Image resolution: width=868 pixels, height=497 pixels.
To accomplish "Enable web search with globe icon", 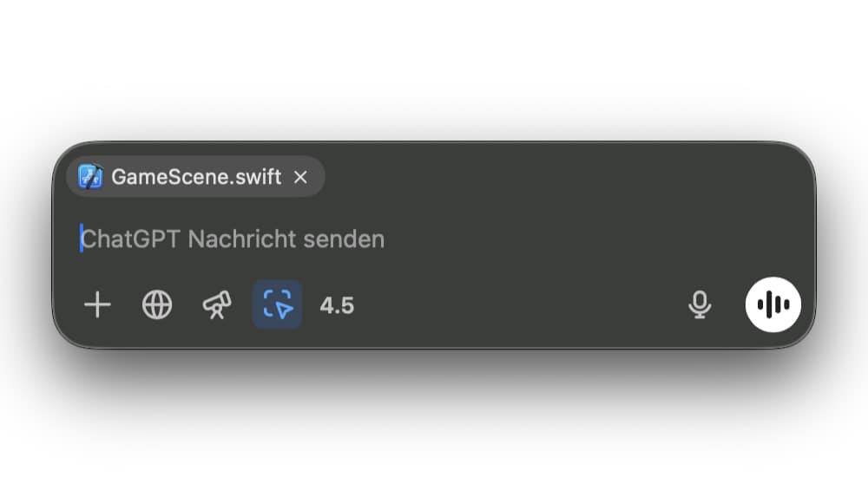I will coord(157,305).
